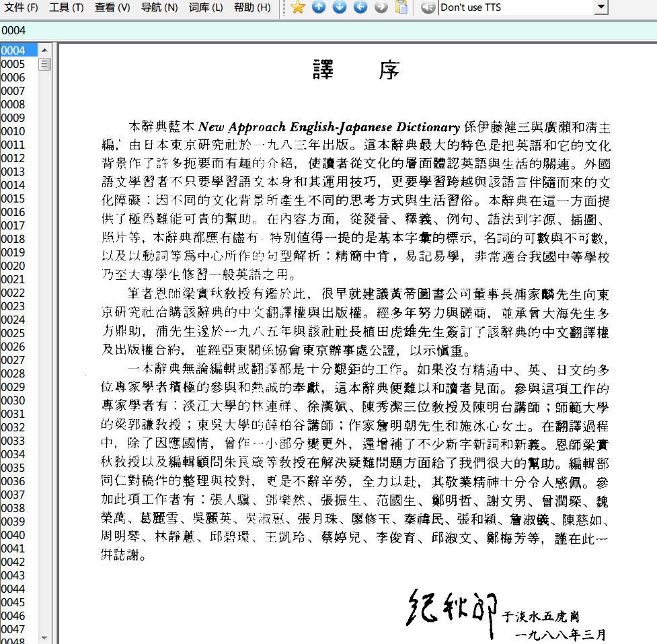
Task: Click the yellow star favorites icon
Action: [297, 7]
